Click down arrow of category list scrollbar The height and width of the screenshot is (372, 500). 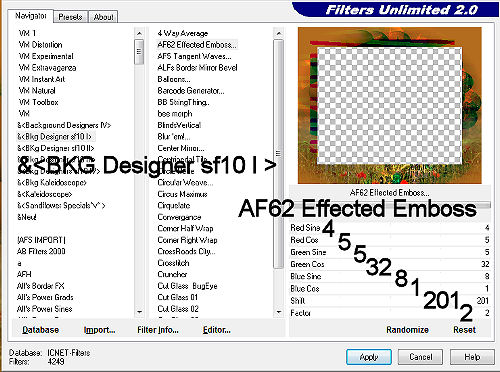pyautogui.click(x=139, y=312)
